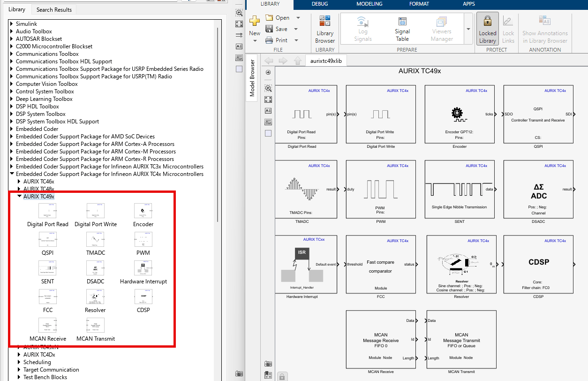This screenshot has height=381, width=588.
Task: Go up to parent with up arrow
Action: pos(297,61)
